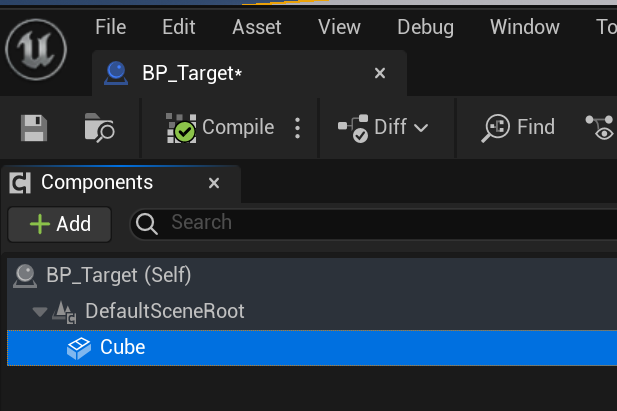Viewport: 617px width, 411px height.
Task: Click the Compile button label
Action: point(238,127)
